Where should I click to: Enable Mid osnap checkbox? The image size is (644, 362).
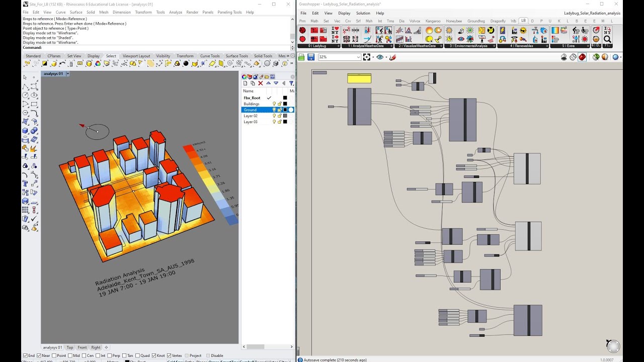[69, 355]
